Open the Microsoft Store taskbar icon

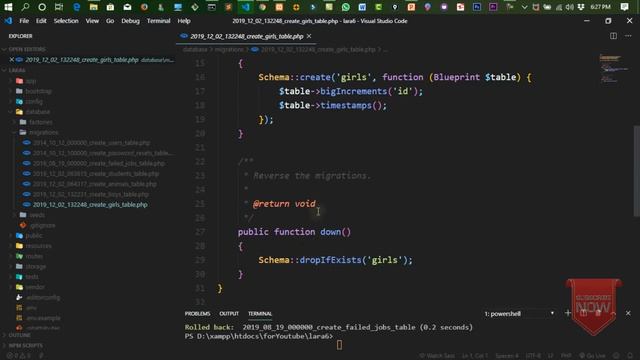click(x=110, y=7)
